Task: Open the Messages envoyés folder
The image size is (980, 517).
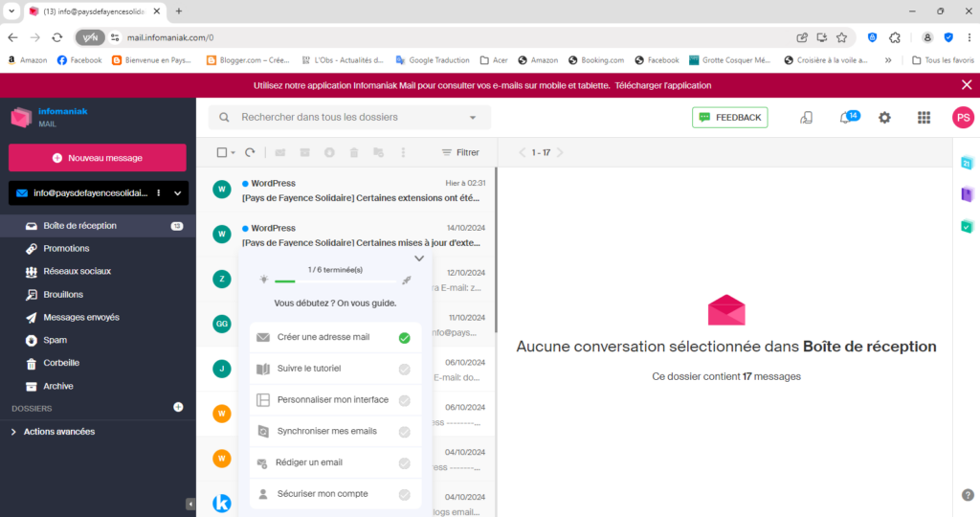Action: [x=80, y=317]
